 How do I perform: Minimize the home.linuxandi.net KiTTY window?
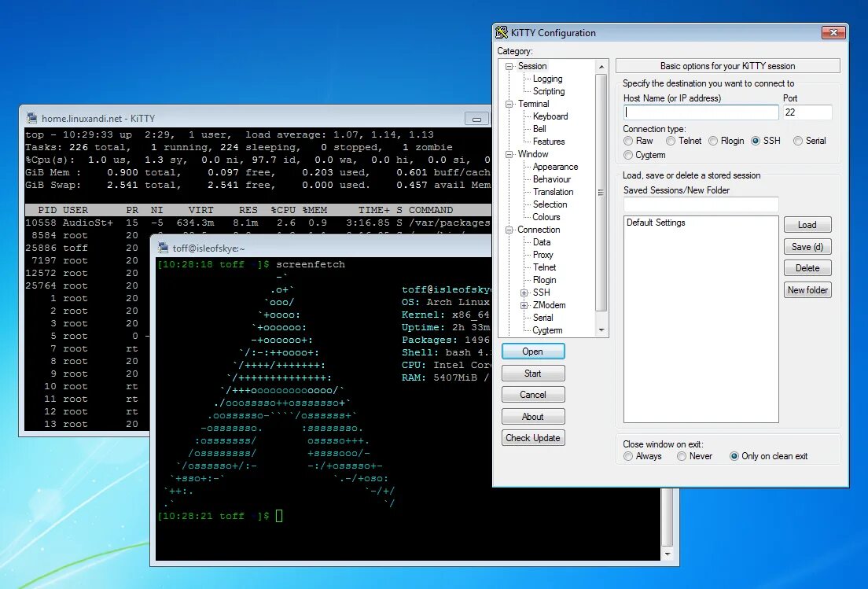click(x=476, y=119)
